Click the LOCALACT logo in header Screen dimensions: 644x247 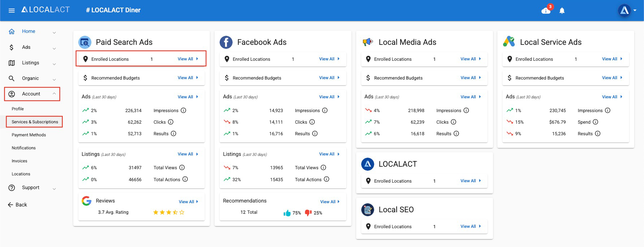tap(46, 10)
